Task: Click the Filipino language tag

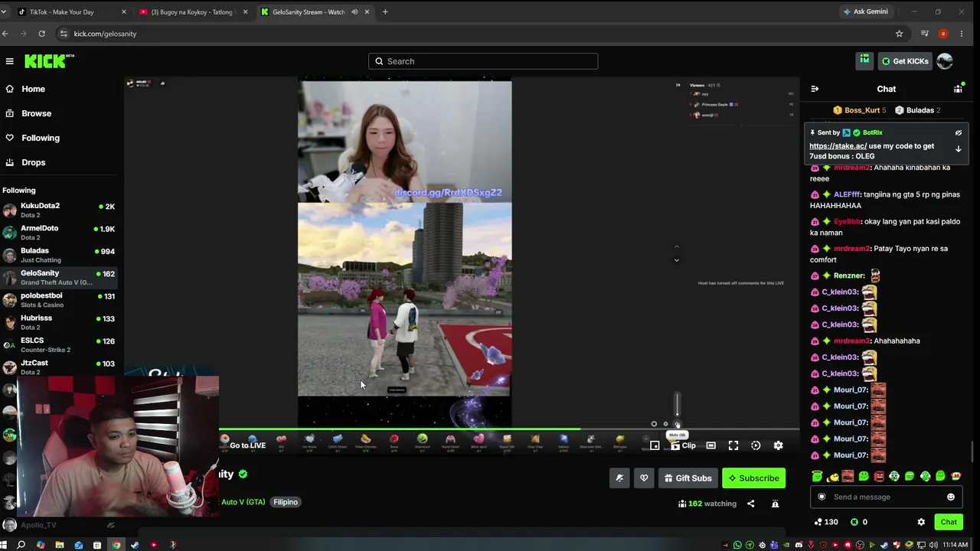Action: click(x=286, y=502)
